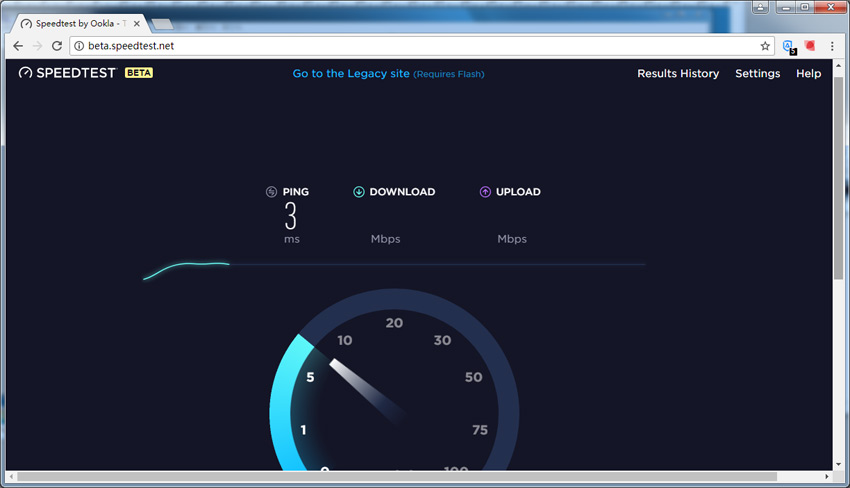This screenshot has height=488, width=850.
Task: Click the UPLOAD arrow icon
Action: [x=485, y=192]
